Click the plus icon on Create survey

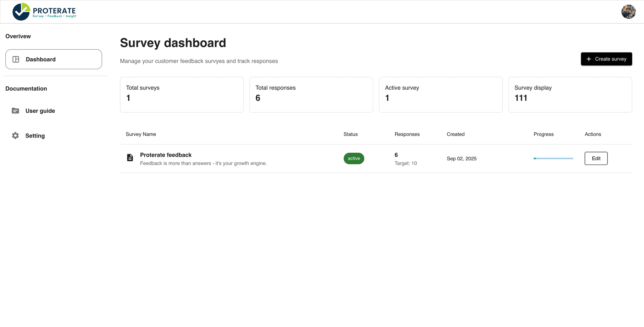pos(589,59)
